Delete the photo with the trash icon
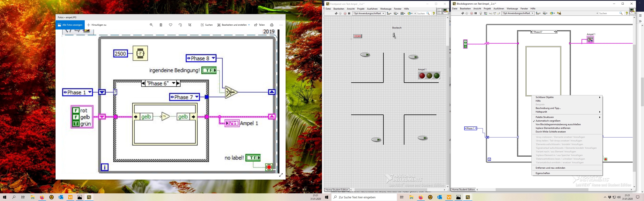The height and width of the screenshot is (201, 644). coord(161,25)
